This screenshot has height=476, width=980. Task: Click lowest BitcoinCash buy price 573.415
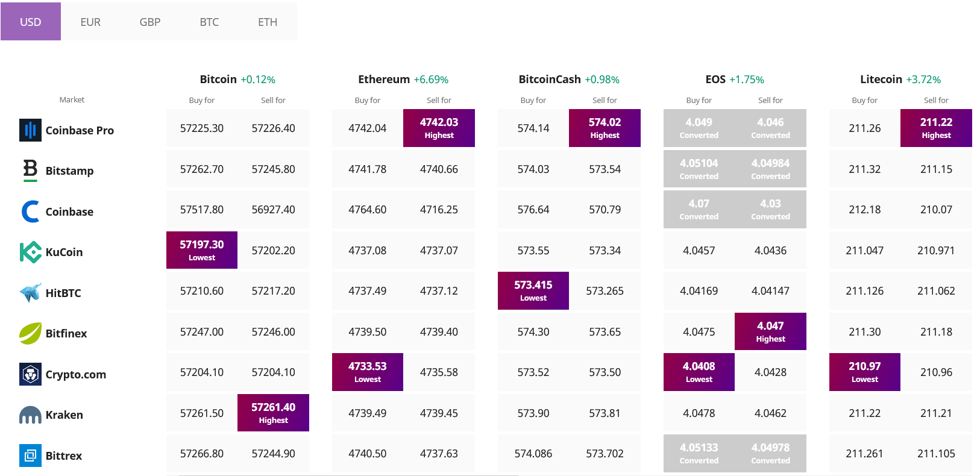tap(533, 290)
